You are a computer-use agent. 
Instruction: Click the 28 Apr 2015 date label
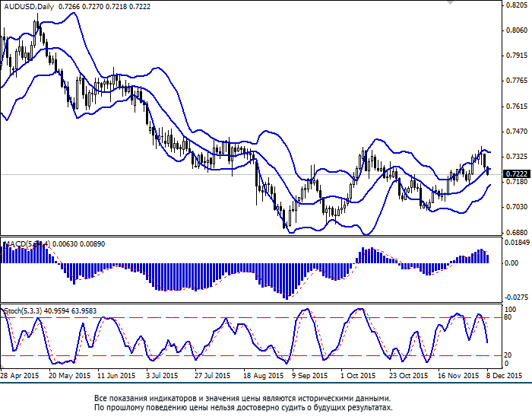(x=19, y=376)
